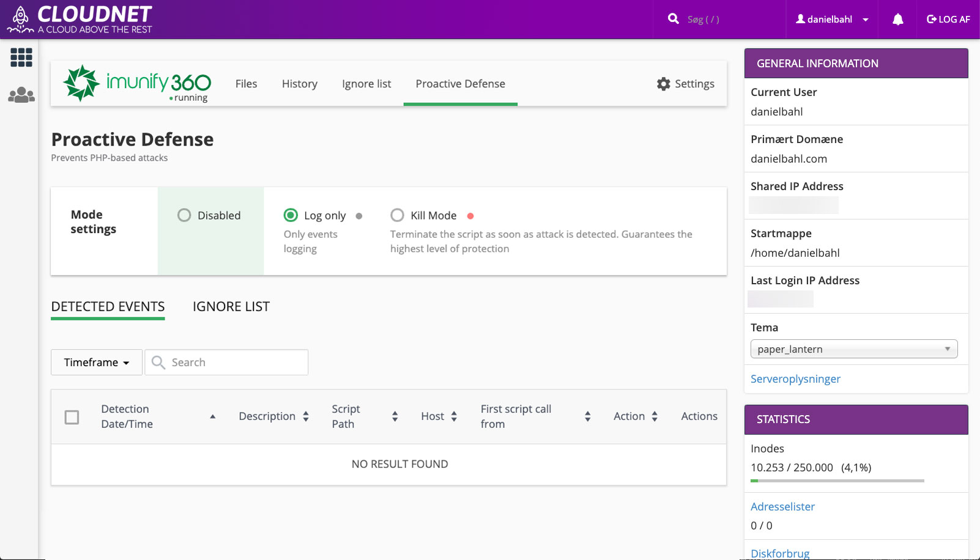
Task: Click the search magnifier icon in header
Action: [x=674, y=19]
